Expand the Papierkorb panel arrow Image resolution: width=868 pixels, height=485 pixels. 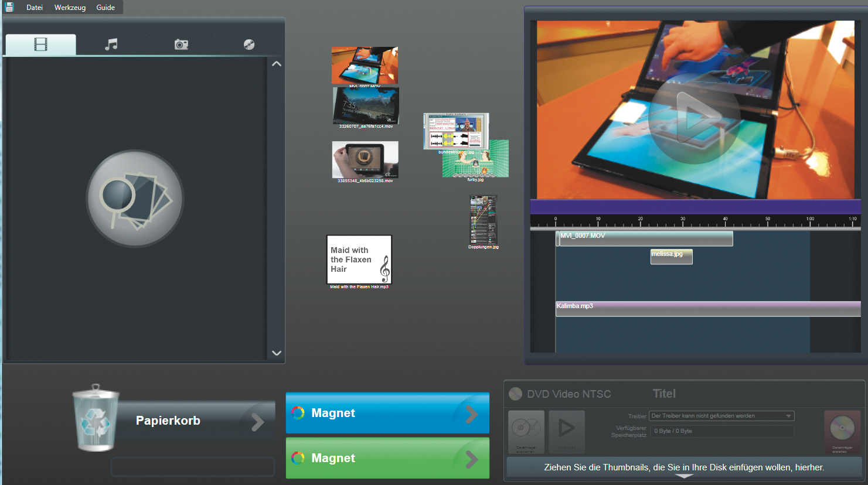coord(257,422)
